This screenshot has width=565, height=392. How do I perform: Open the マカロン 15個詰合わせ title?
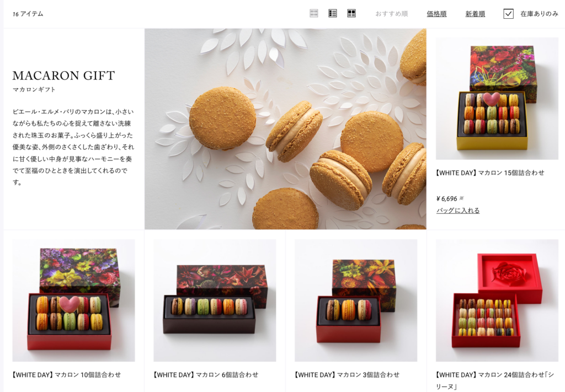490,173
